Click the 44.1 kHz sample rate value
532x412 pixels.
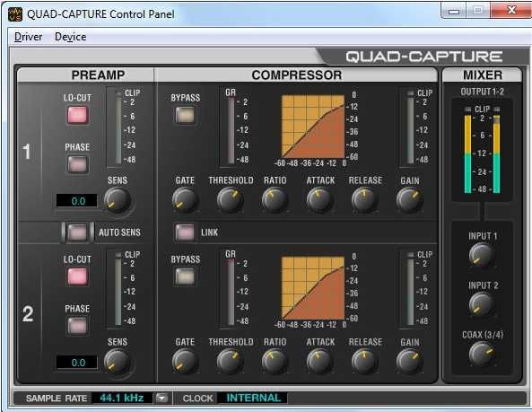122,398
